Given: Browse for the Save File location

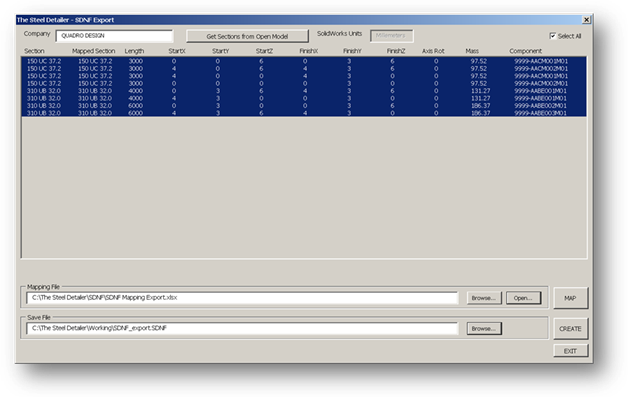Looking at the screenshot, I should [484, 328].
